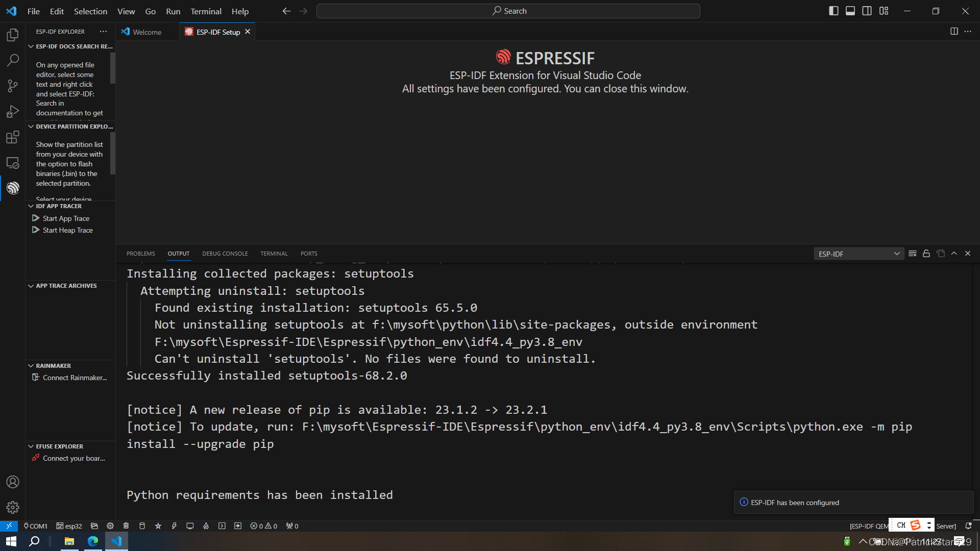Flash the device using the lightning icon

(174, 525)
